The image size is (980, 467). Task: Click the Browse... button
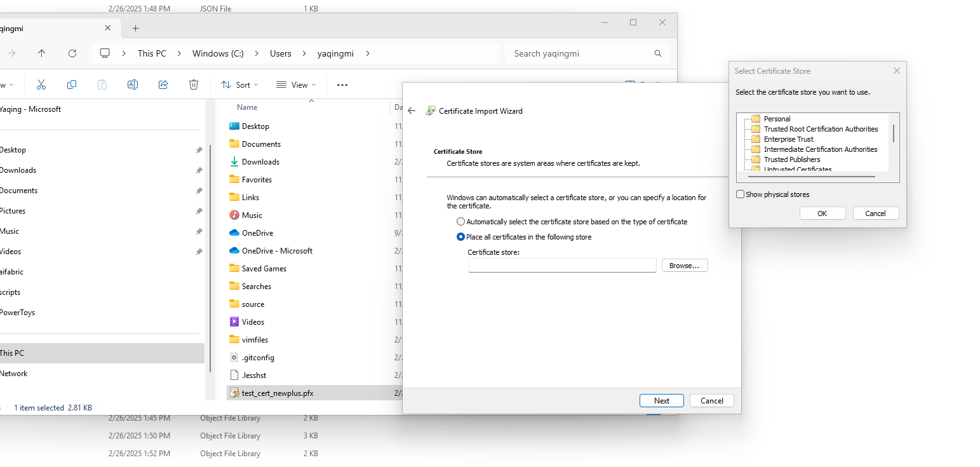click(x=684, y=266)
